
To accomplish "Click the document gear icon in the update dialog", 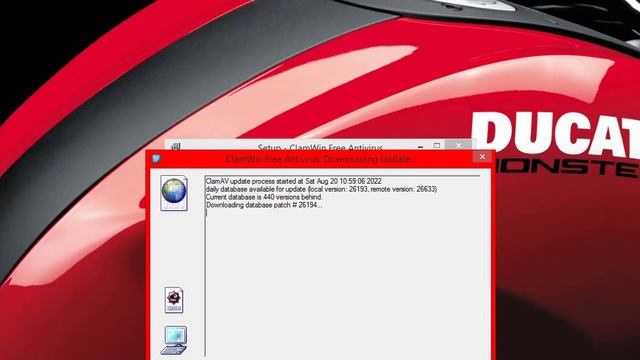I will coord(174,300).
